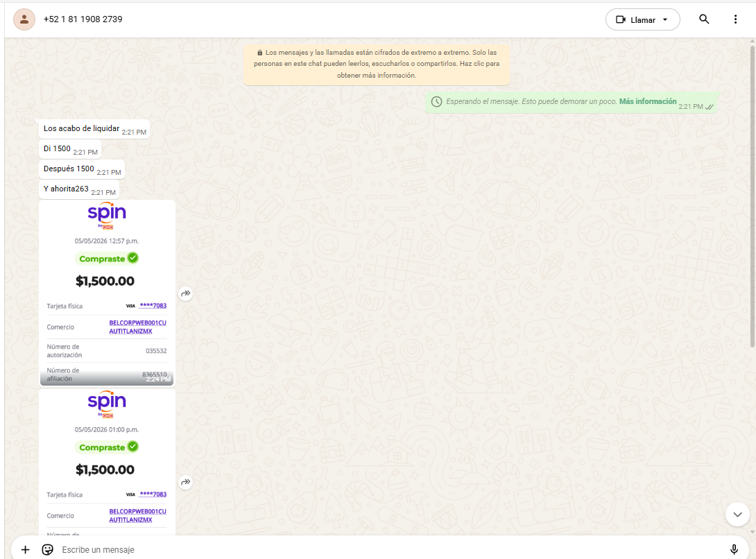This screenshot has width=756, height=559.
Task: Jump to latest messages with down chevron
Action: [737, 514]
